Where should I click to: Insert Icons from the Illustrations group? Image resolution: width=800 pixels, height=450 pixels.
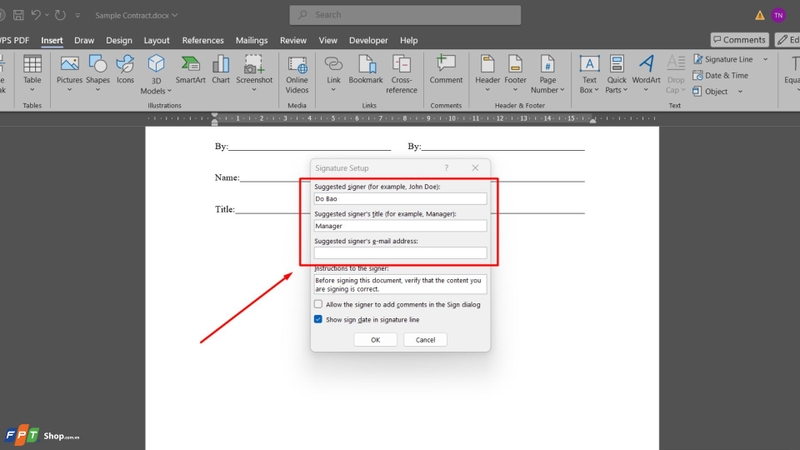(125, 70)
